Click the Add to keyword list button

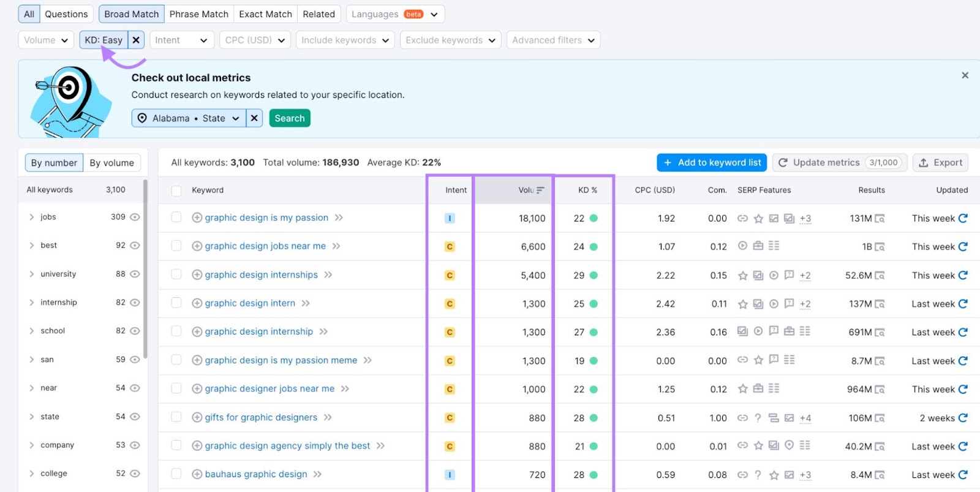712,162
